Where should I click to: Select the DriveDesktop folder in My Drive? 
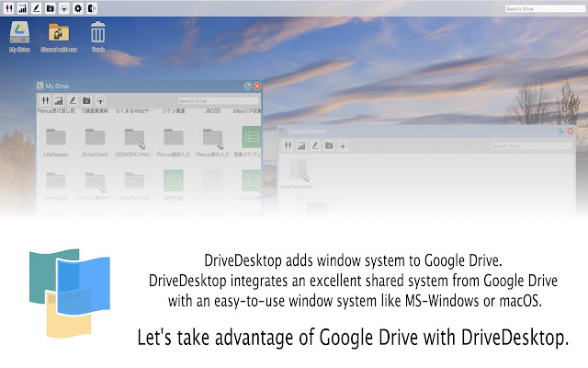134,186
